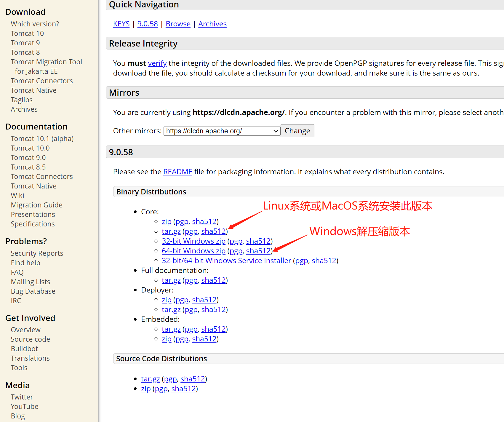
Task: Open Security Reports
Action: tap(37, 253)
